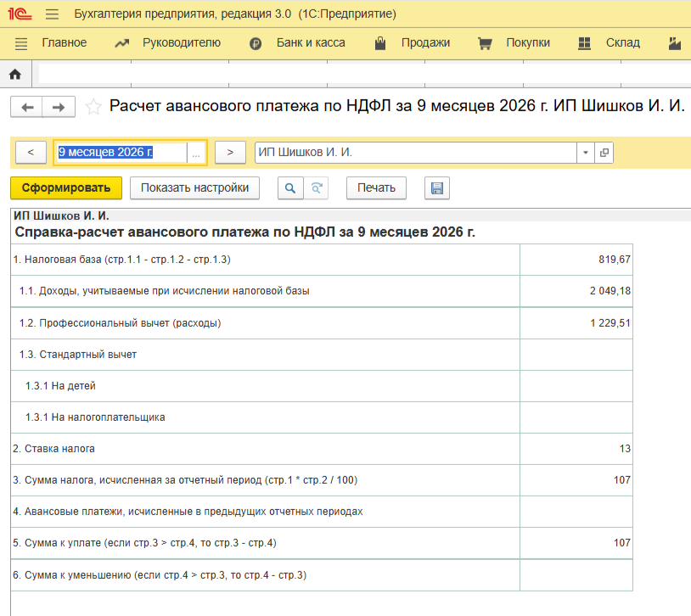The width and height of the screenshot is (691, 616).
Task: Click the ruble coin icon
Action: (x=256, y=43)
